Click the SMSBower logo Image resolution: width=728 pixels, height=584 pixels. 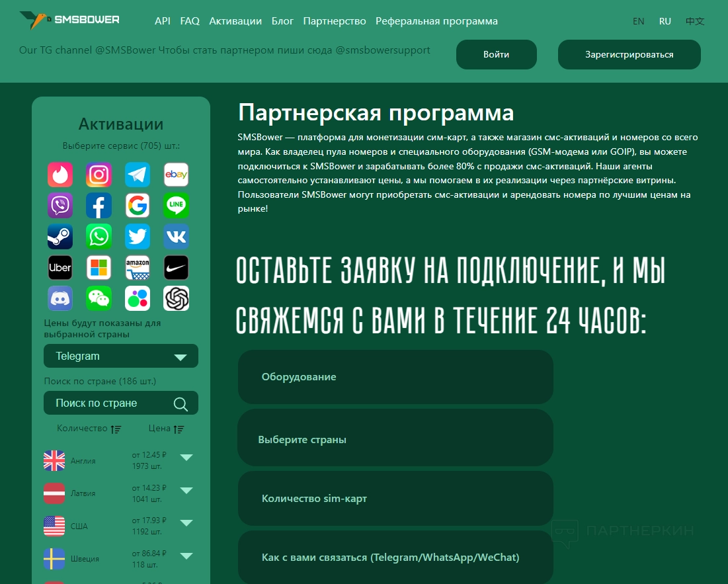click(69, 20)
